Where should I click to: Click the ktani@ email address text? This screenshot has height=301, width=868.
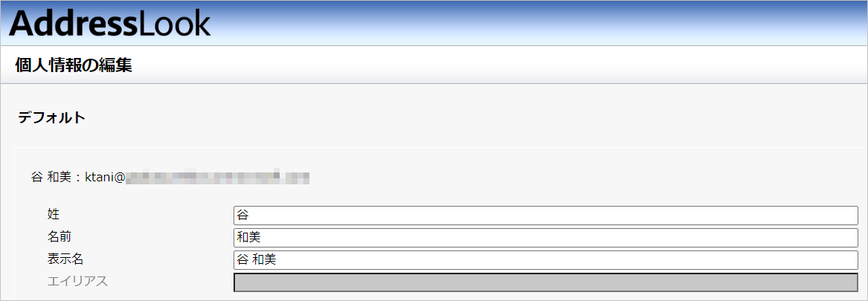pyautogui.click(x=104, y=177)
